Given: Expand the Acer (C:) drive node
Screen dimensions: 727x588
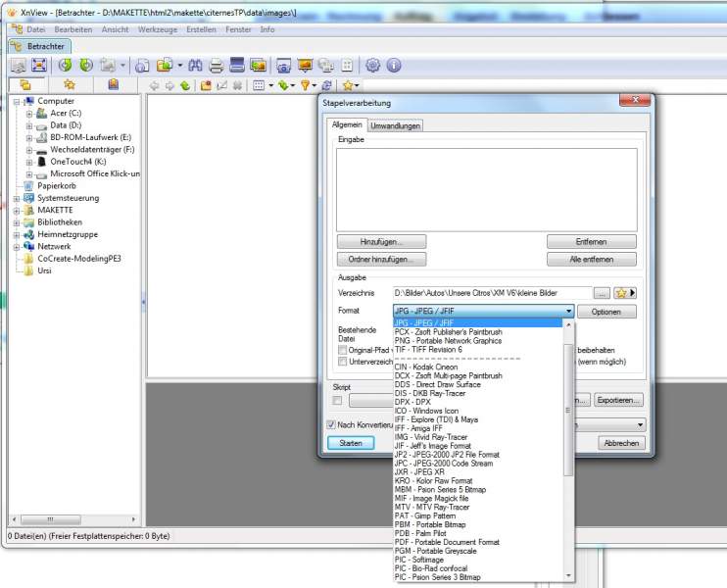Looking at the screenshot, I should click(29, 114).
